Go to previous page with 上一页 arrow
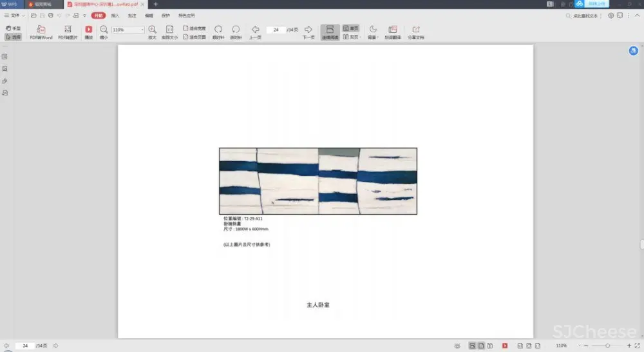Viewport: 644px width, 352px height. [255, 30]
